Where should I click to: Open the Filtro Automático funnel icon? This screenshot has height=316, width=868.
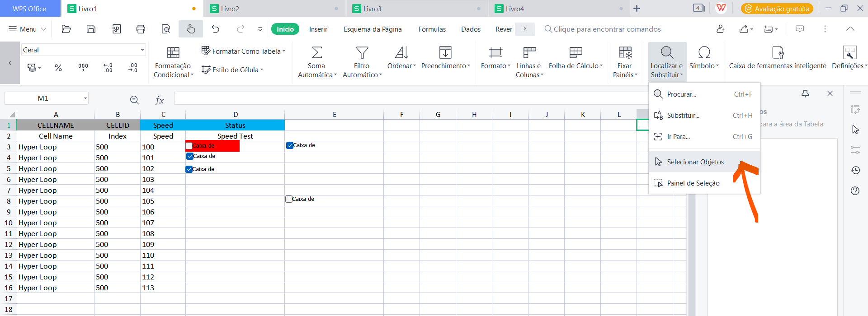point(362,53)
